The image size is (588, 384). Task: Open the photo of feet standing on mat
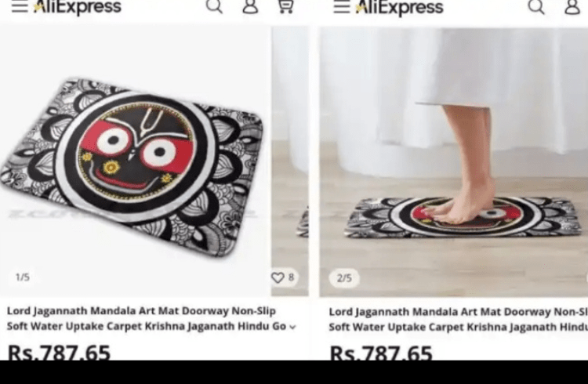pos(454,162)
